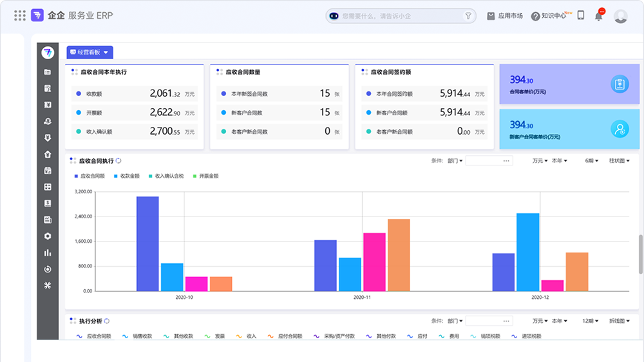
Task: Open the 柱状图 chart type dropdown
Action: 619,160
